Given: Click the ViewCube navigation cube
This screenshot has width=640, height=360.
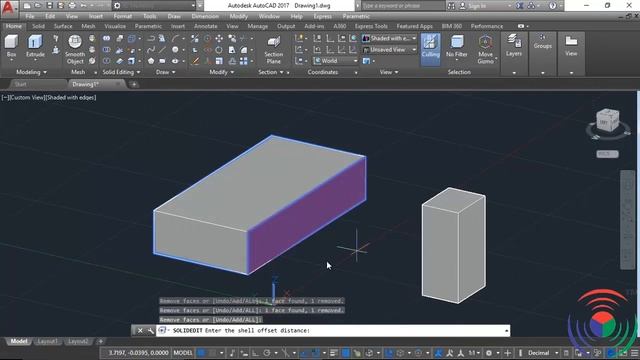Looking at the screenshot, I should click(x=608, y=120).
